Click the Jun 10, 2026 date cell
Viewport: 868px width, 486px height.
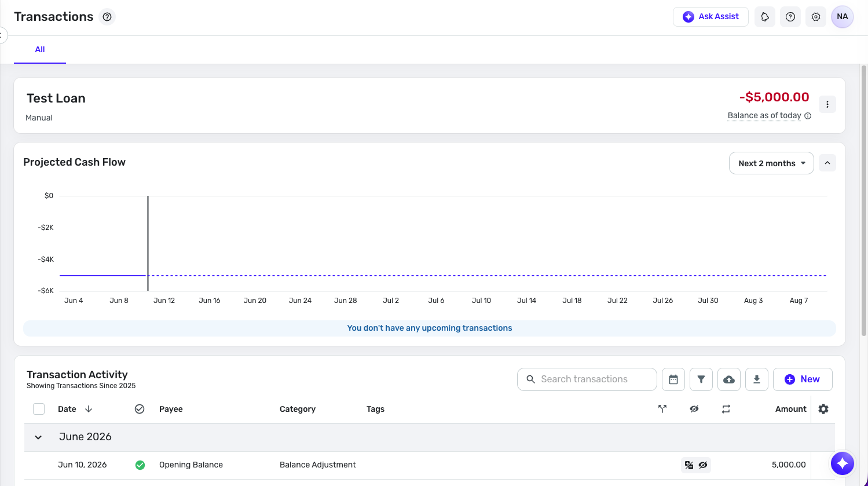point(82,465)
